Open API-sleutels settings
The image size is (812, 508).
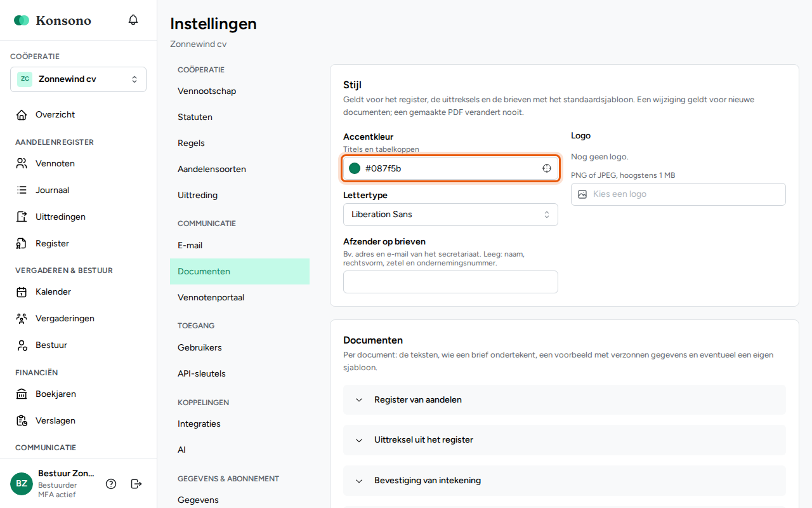[240, 374]
